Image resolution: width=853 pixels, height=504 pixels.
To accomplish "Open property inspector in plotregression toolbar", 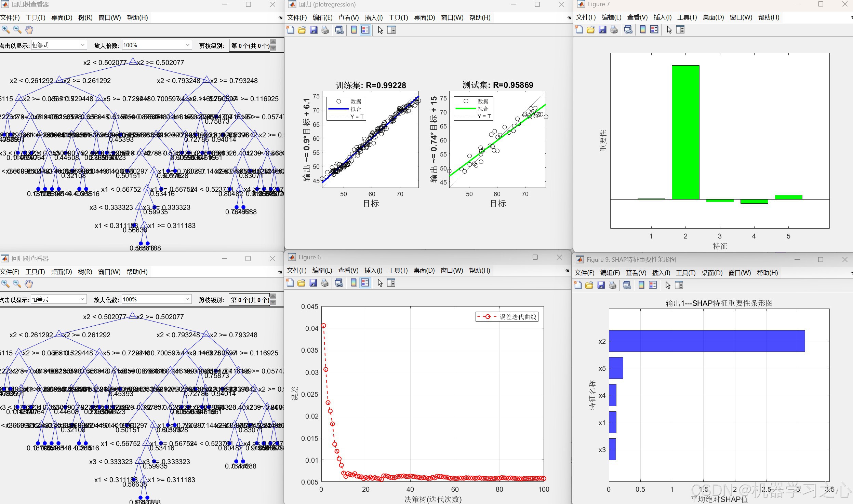I will click(391, 30).
